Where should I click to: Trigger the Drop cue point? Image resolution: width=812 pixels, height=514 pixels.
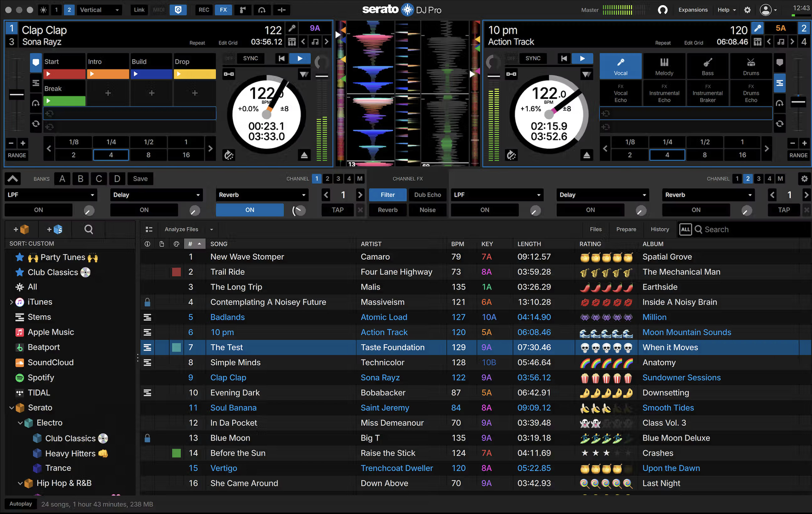click(x=195, y=74)
